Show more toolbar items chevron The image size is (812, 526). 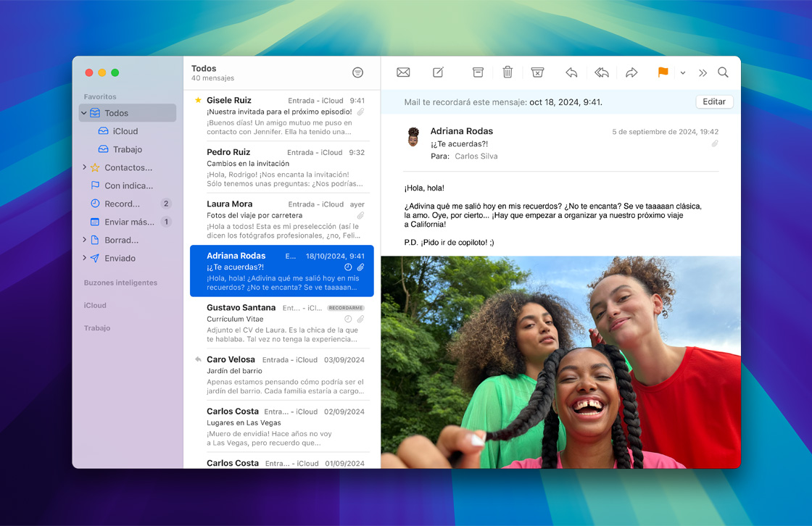click(x=703, y=73)
